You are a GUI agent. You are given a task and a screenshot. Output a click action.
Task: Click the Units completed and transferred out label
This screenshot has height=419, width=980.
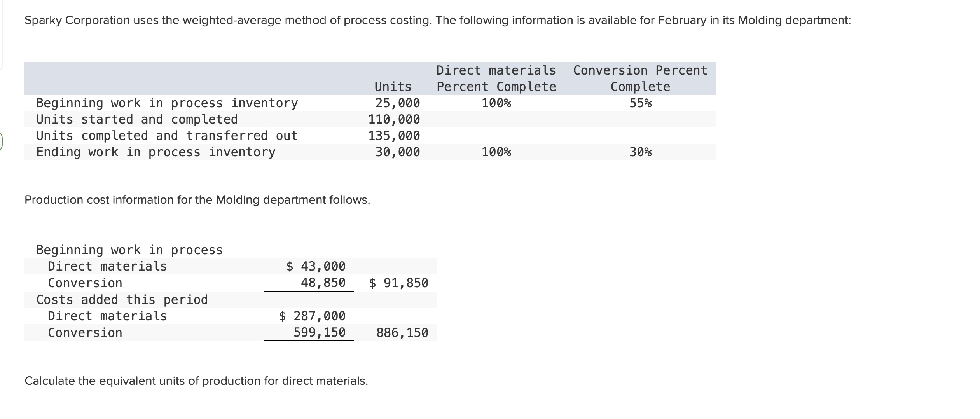167,136
